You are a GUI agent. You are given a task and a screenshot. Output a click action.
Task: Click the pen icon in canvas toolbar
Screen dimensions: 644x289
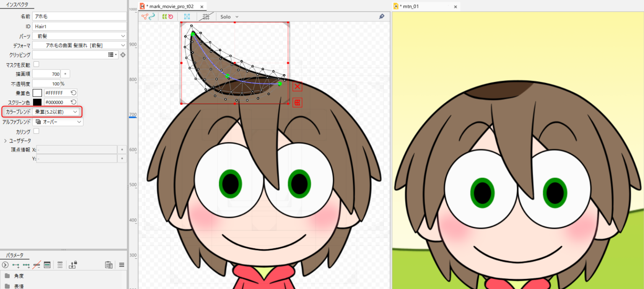coord(382,16)
